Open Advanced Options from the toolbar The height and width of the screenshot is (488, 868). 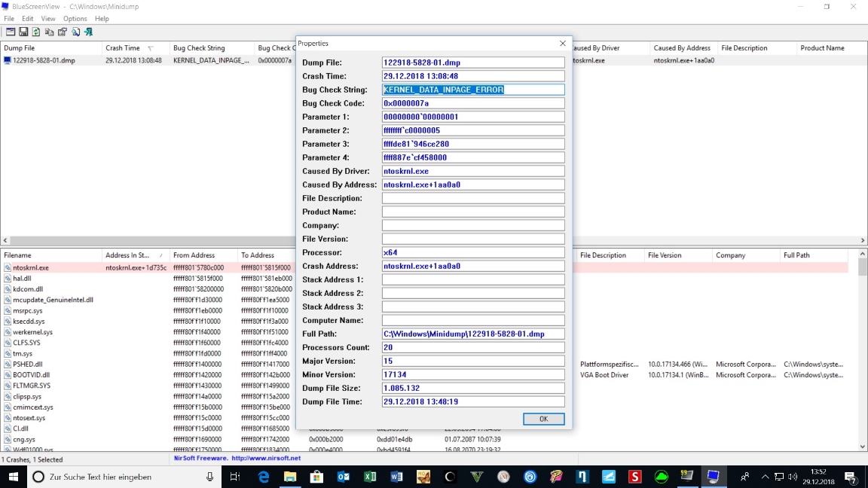(11, 32)
